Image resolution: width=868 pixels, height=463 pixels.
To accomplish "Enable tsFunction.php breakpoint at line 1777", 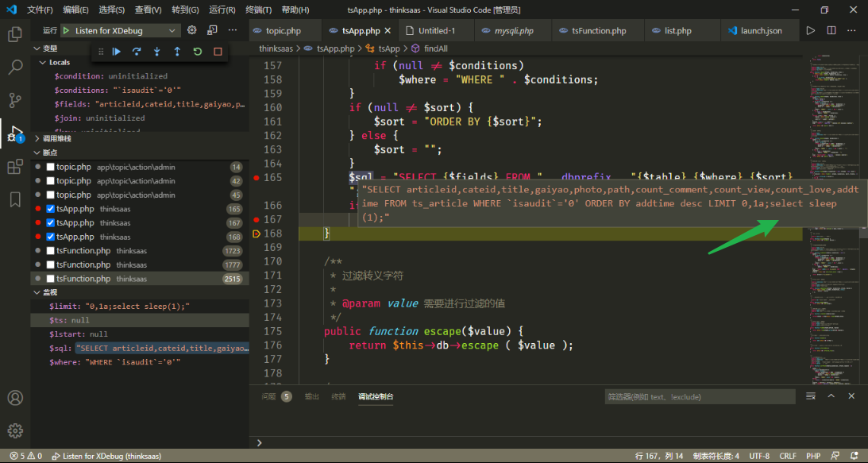I will [50, 264].
